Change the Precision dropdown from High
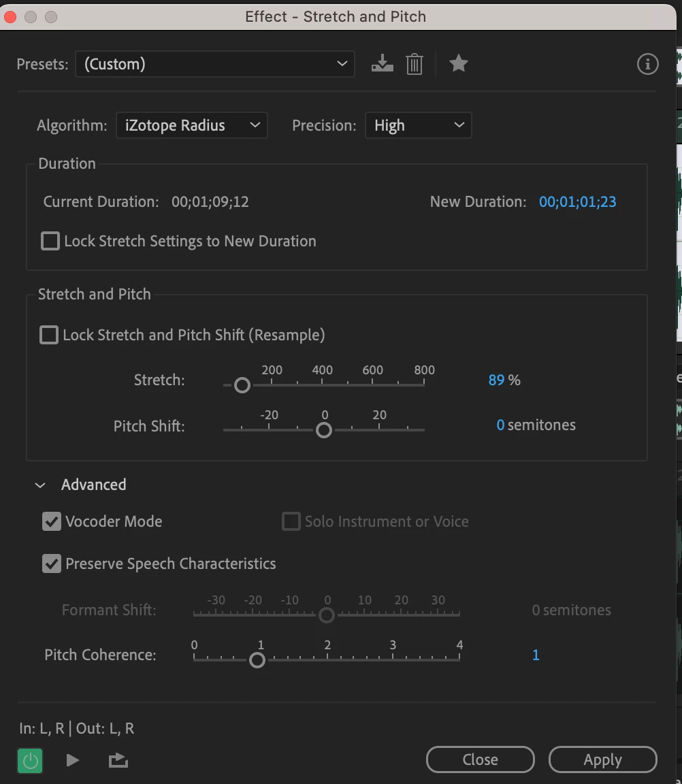682x784 pixels. (x=419, y=125)
